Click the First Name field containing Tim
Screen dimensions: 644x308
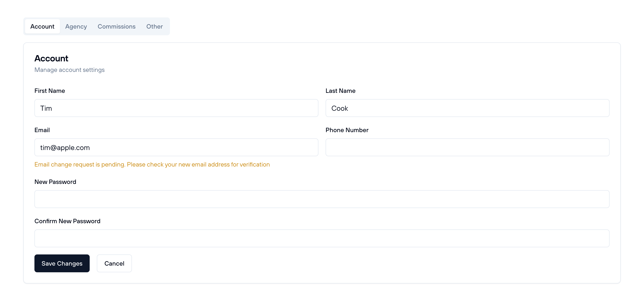(176, 108)
